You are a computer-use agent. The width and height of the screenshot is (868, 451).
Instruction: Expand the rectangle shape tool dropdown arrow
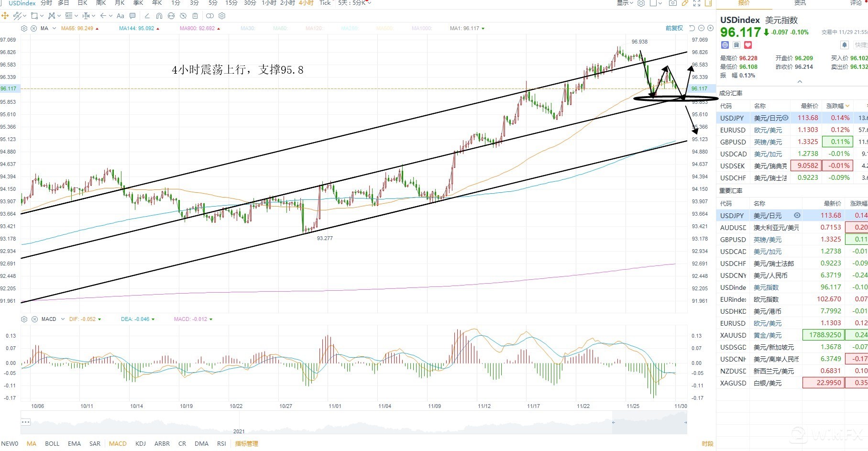[42, 16]
